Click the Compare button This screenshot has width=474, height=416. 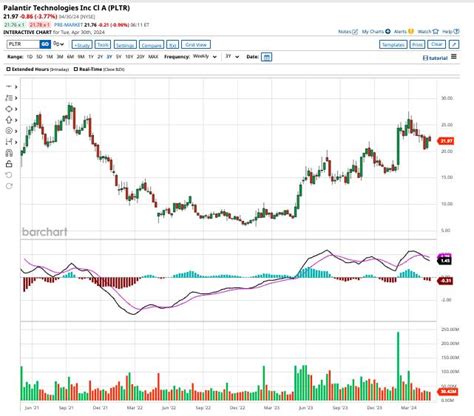coord(151,45)
